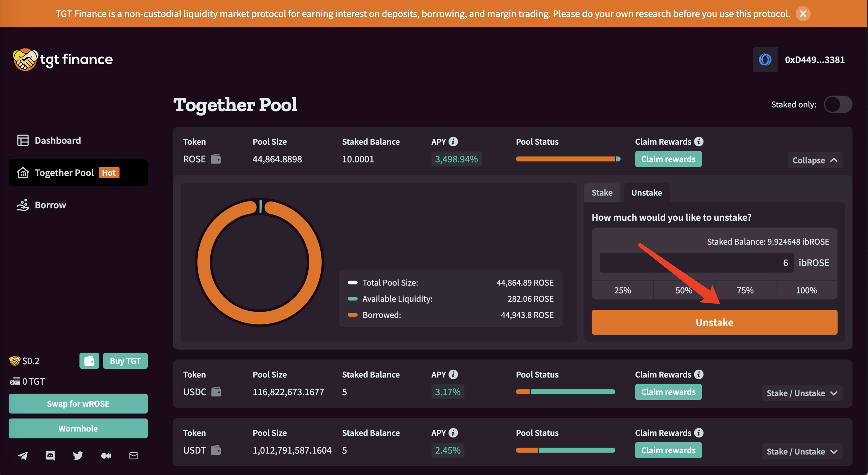The image size is (868, 475).
Task: Expand Stake / Unstake for USDT pool
Action: point(802,451)
